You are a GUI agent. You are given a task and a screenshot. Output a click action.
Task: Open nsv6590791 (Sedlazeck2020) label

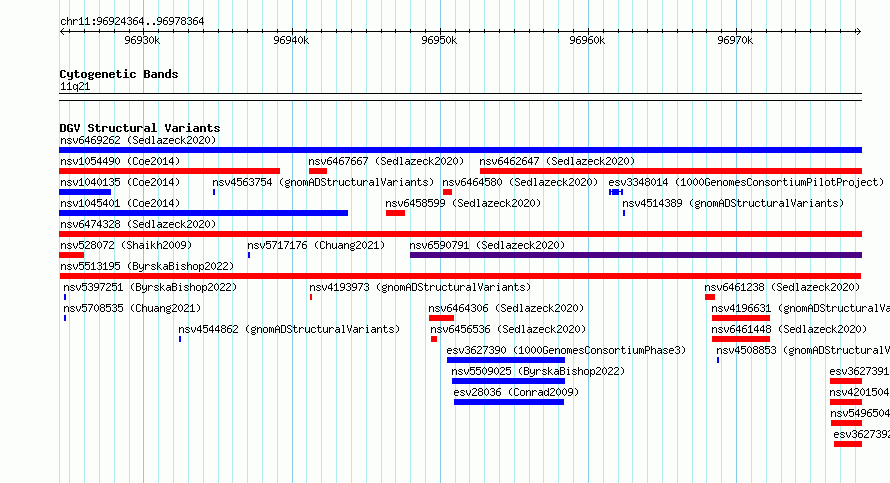tap(487, 245)
